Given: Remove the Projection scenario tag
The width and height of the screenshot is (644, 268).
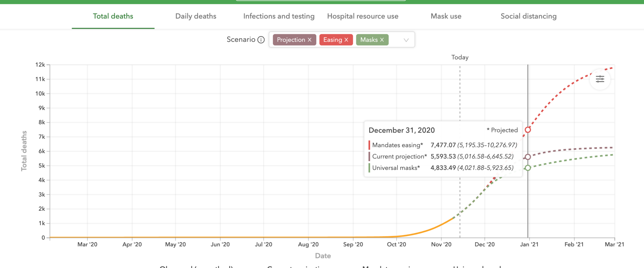Looking at the screenshot, I should coord(310,40).
